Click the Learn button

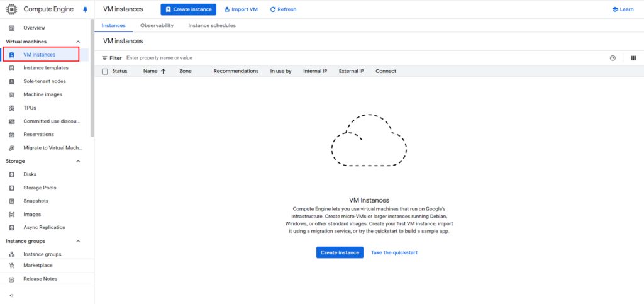[623, 9]
